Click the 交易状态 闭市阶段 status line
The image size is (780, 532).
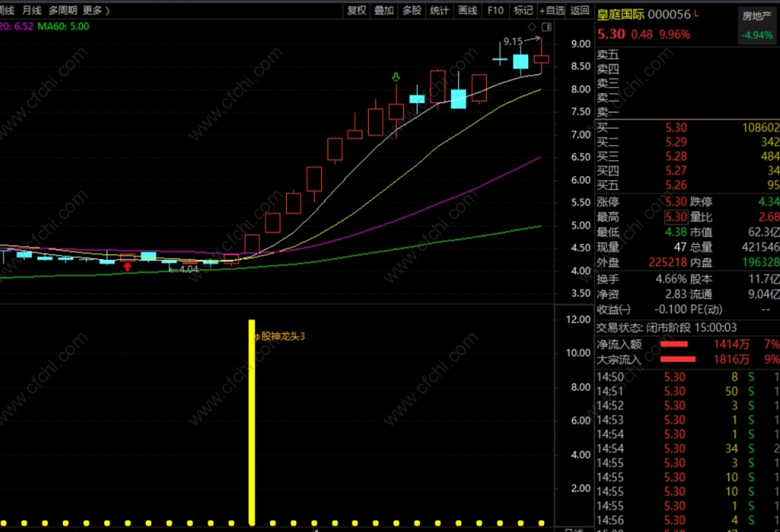pos(667,327)
